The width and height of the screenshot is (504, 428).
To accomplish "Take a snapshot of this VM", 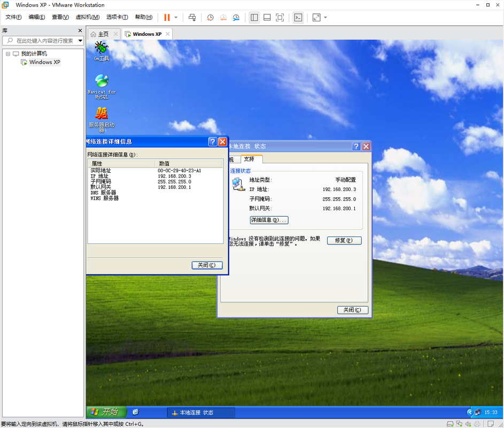I will tap(210, 17).
